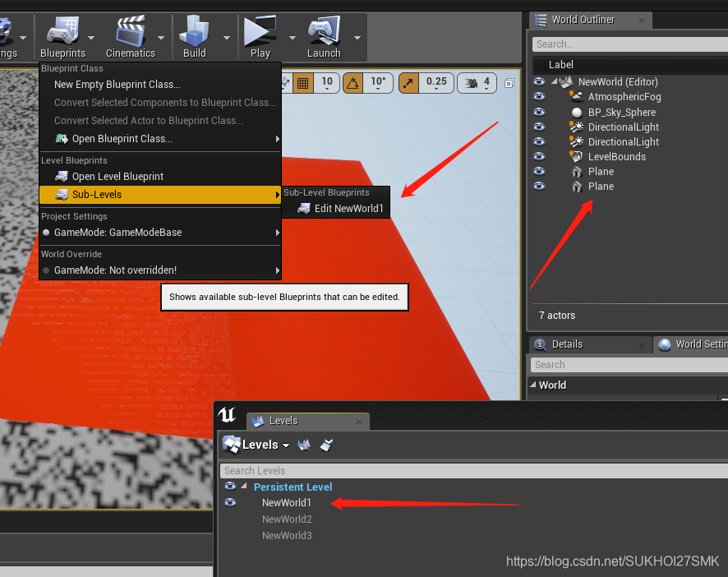
Task: Toggle visibility of BP_Sky_Sphere actor
Action: coord(539,112)
